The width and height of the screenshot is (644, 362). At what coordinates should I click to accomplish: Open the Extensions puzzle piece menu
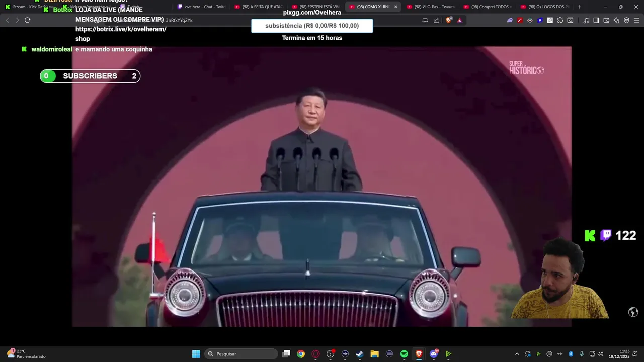pyautogui.click(x=560, y=20)
